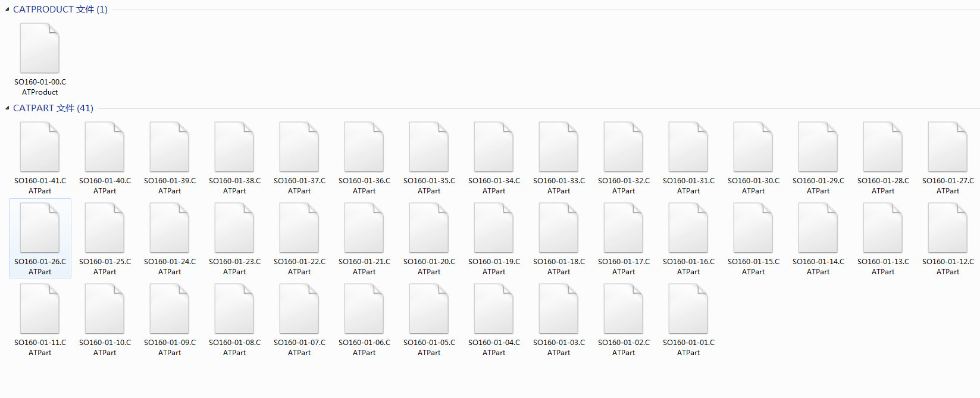Image resolution: width=980 pixels, height=398 pixels.
Task: Collapse the CATPRODUCT 文件 group arrow
Action: 7,10
